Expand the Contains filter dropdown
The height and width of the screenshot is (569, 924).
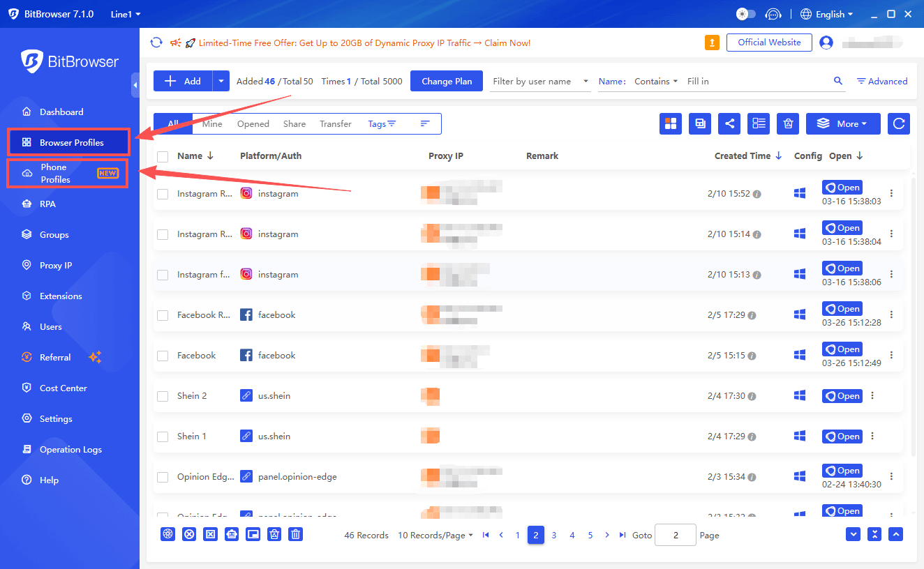coord(655,81)
